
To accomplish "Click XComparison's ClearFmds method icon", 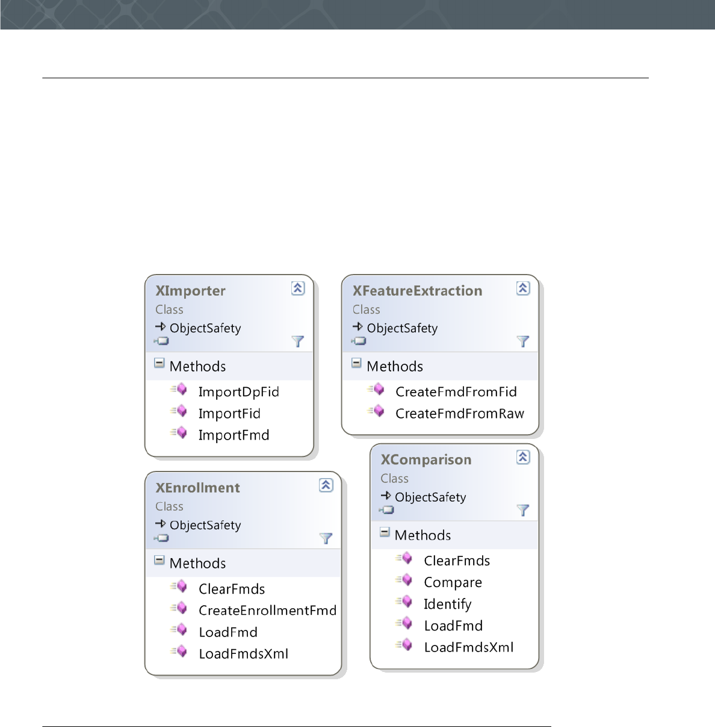I will pyautogui.click(x=404, y=559).
